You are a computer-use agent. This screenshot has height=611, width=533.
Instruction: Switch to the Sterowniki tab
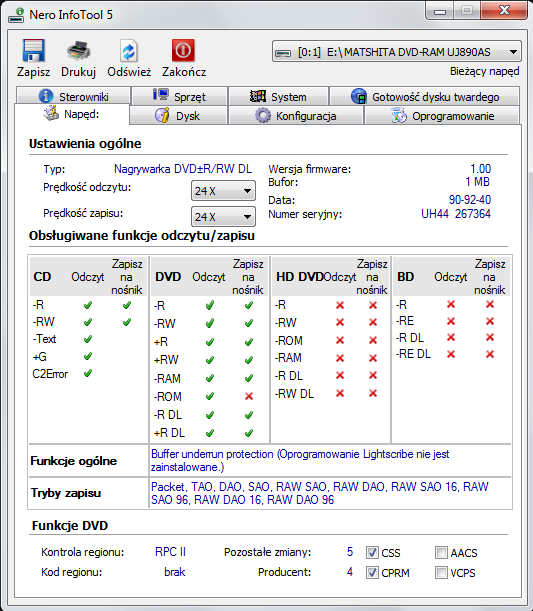click(73, 96)
